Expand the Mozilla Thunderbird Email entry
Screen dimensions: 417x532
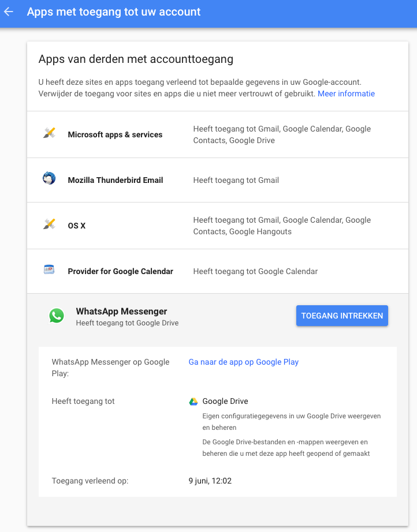[115, 180]
